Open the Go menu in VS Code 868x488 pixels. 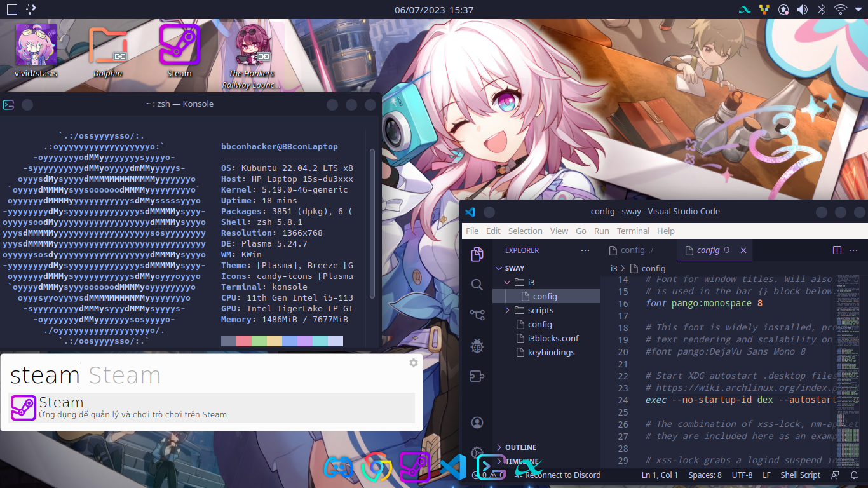(x=581, y=231)
